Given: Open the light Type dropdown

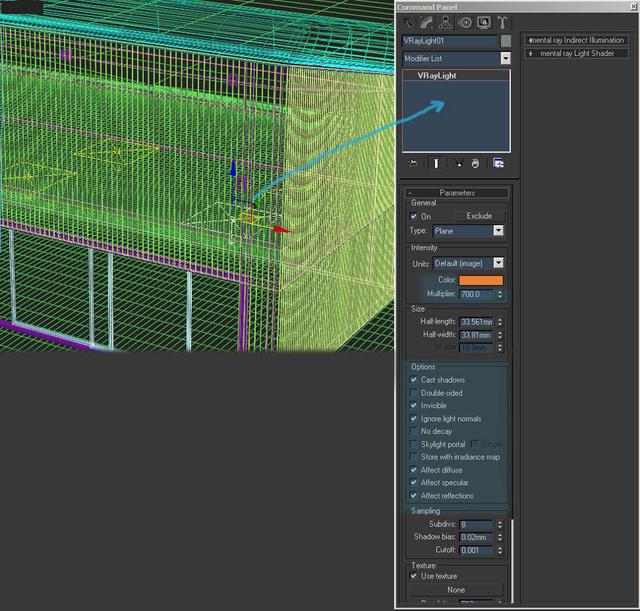Looking at the screenshot, I should [x=498, y=231].
